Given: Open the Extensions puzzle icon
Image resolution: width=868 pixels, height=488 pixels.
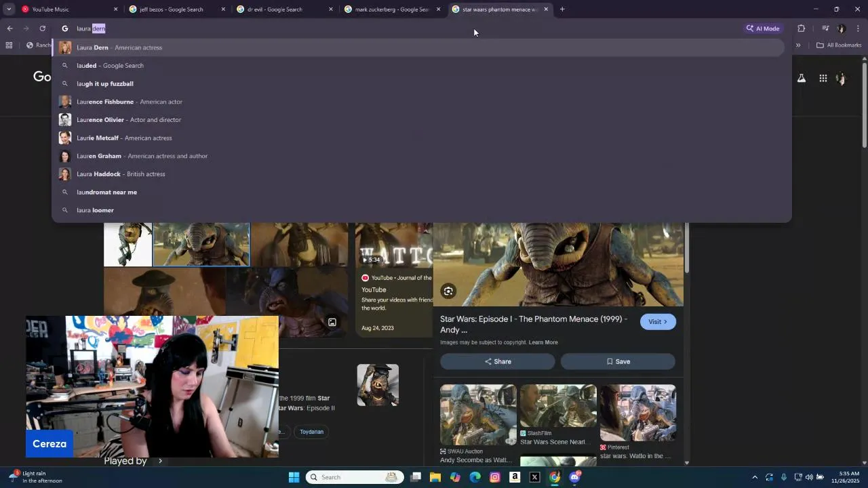Looking at the screenshot, I should point(801,28).
